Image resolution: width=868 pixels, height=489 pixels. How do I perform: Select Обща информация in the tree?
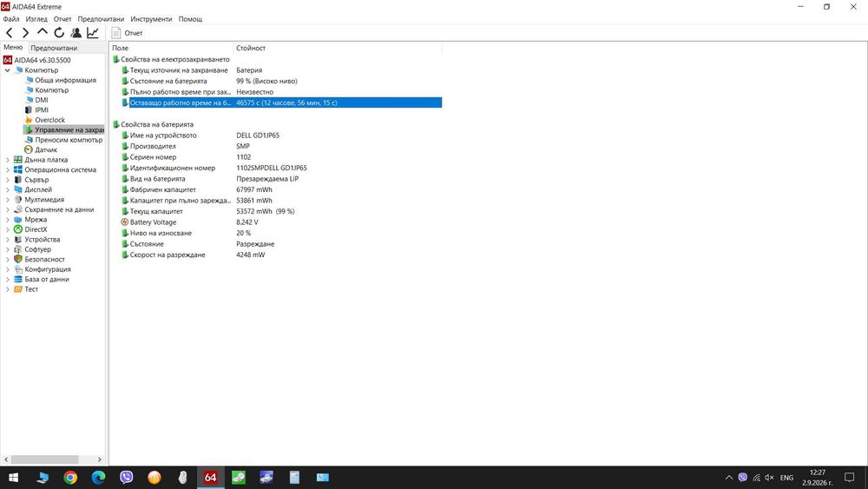[65, 80]
